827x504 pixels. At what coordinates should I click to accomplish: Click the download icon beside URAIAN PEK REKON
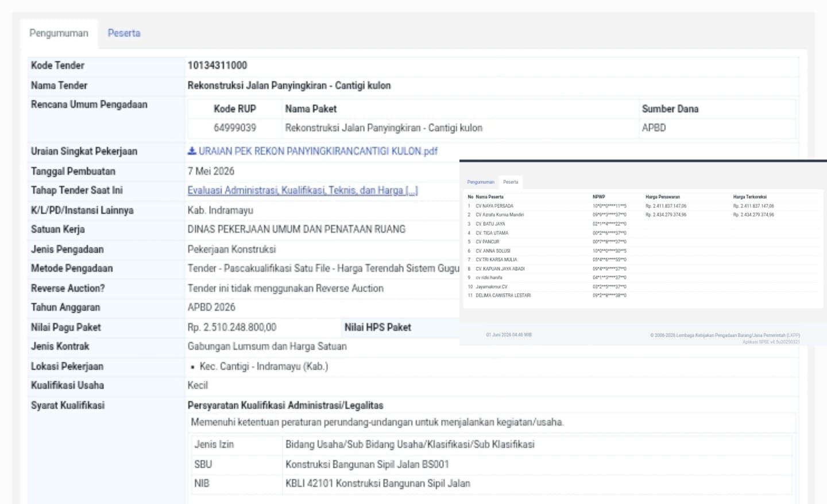tap(192, 151)
